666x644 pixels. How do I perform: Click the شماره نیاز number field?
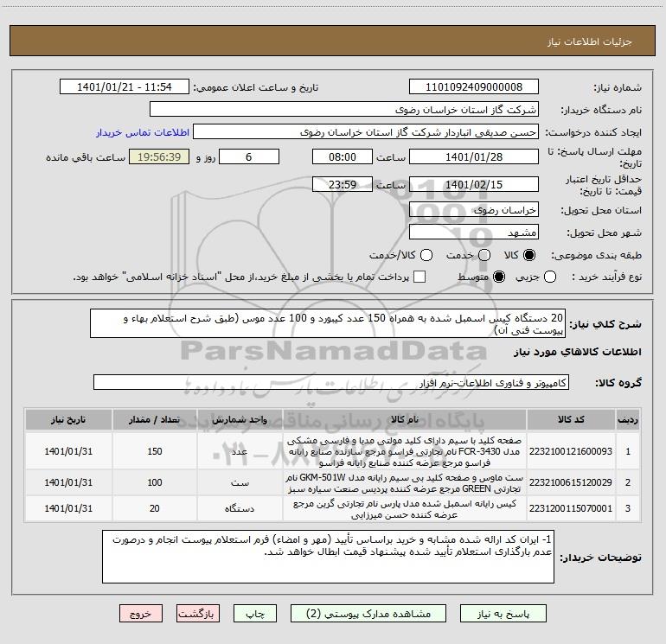[x=474, y=87]
